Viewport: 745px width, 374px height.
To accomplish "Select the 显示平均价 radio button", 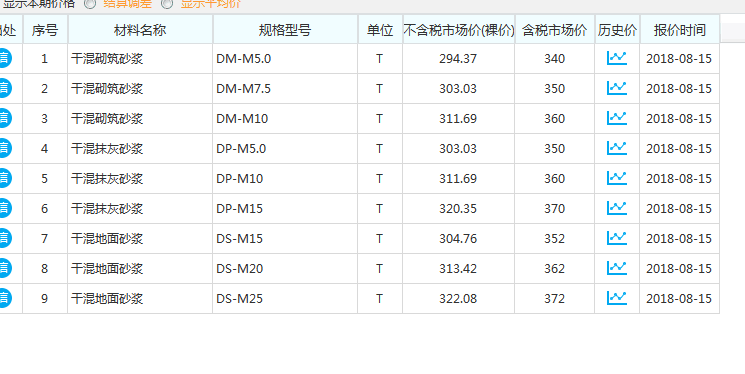I will [167, 4].
